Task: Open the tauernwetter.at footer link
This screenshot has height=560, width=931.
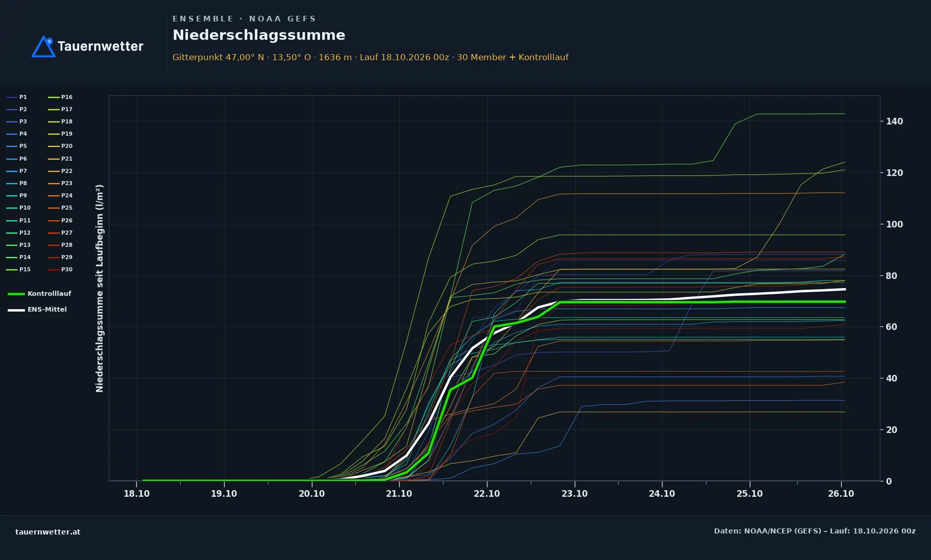Action: point(48,532)
